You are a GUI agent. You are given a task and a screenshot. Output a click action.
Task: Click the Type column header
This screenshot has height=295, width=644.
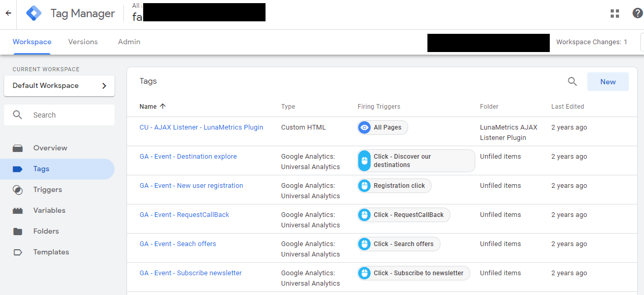(x=288, y=107)
